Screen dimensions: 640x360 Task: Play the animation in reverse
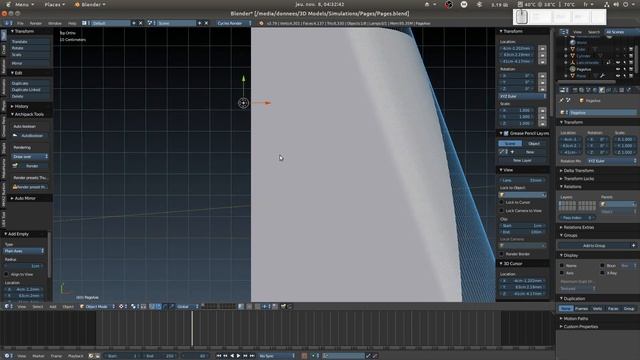click(x=232, y=356)
